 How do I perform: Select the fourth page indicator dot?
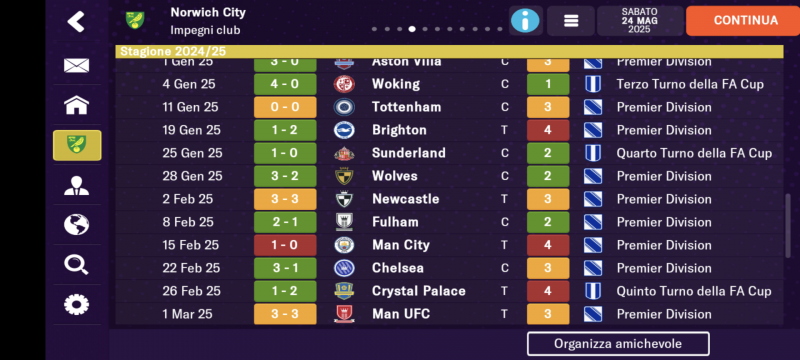coord(412,29)
